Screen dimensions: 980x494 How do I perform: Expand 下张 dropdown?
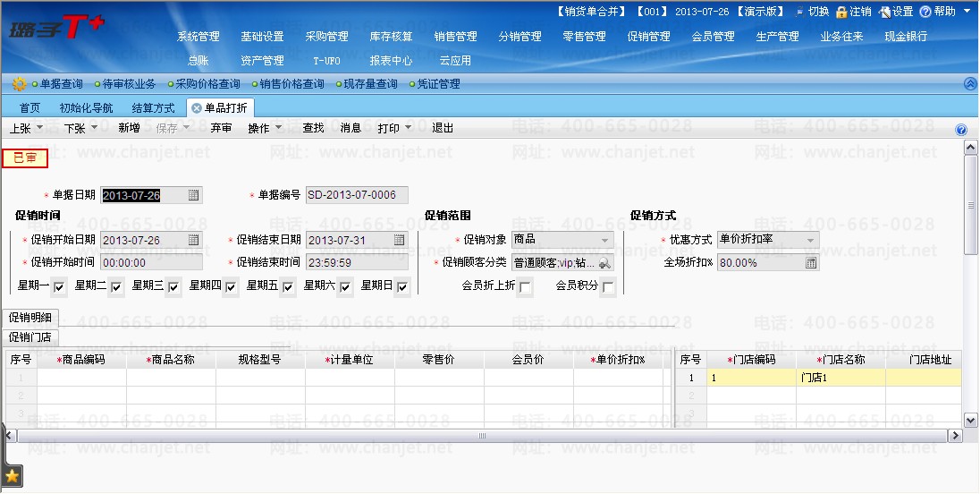[x=95, y=128]
